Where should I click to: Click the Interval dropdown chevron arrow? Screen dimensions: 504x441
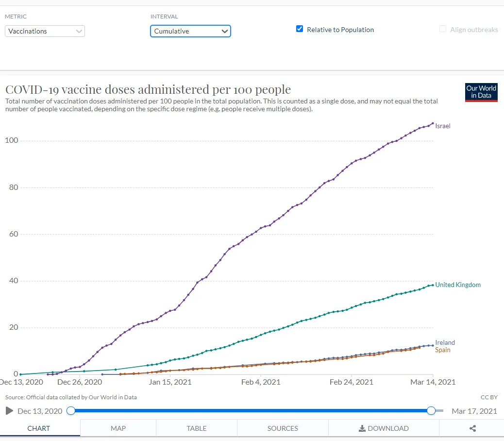(x=224, y=31)
